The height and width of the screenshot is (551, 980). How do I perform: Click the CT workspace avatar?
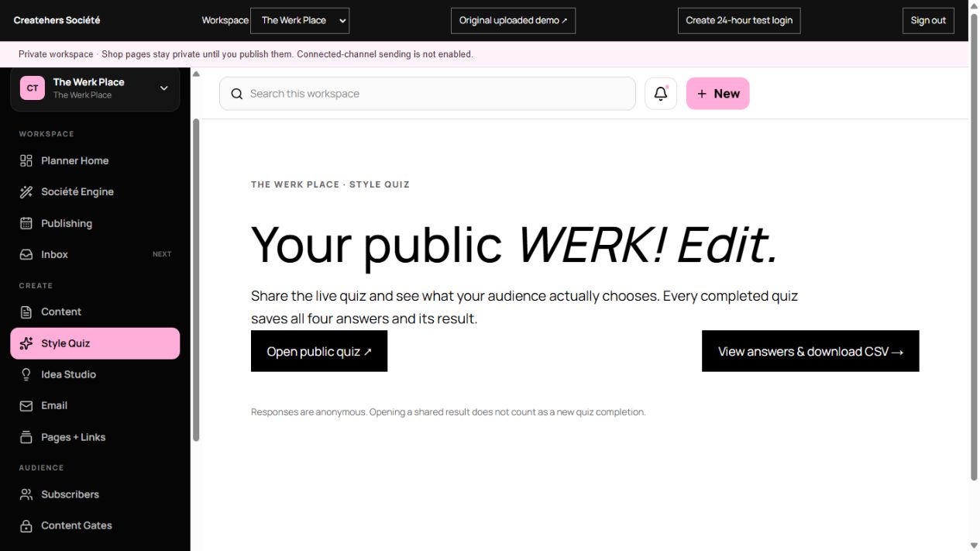click(x=33, y=88)
